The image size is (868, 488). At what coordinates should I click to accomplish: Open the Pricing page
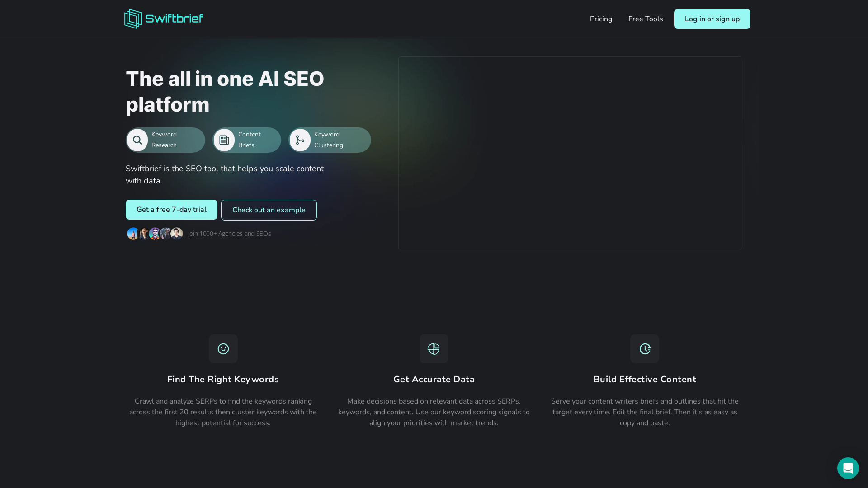[x=601, y=19]
